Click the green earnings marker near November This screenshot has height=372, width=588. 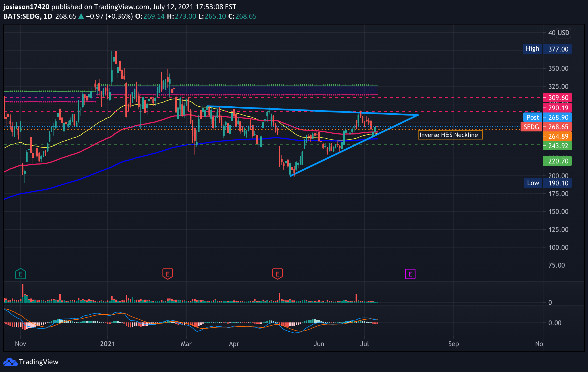pyautogui.click(x=21, y=274)
